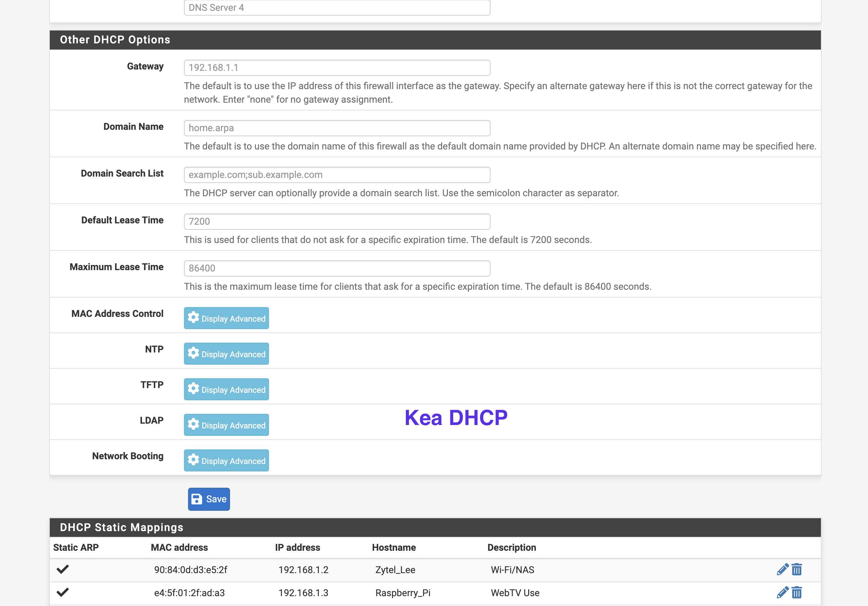Select the Domain Search List field
The image size is (868, 606).
tap(337, 175)
